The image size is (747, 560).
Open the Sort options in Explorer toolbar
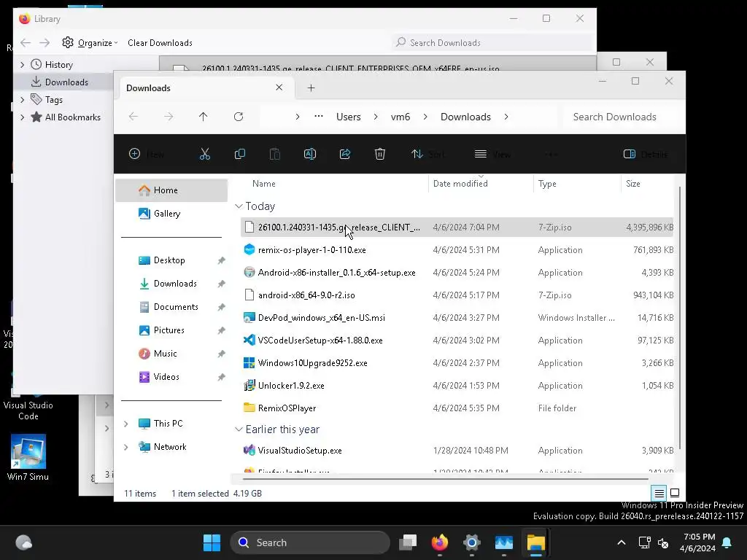[427, 154]
